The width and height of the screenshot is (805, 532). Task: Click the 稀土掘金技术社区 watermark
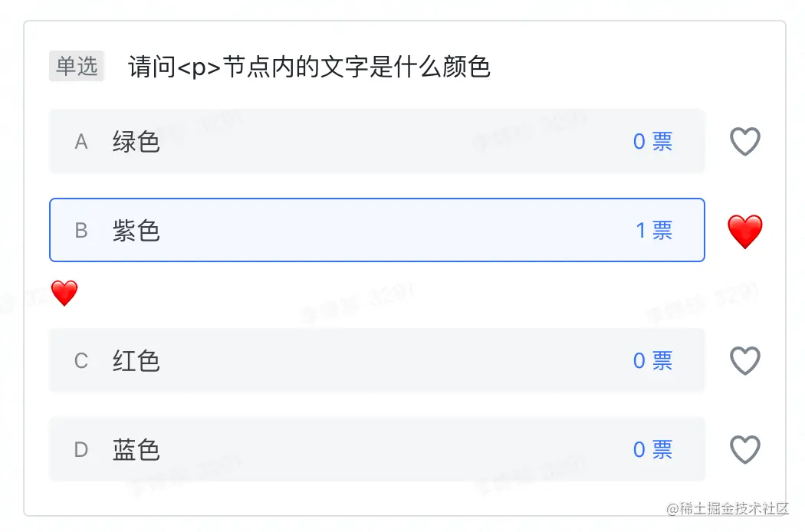point(728,509)
